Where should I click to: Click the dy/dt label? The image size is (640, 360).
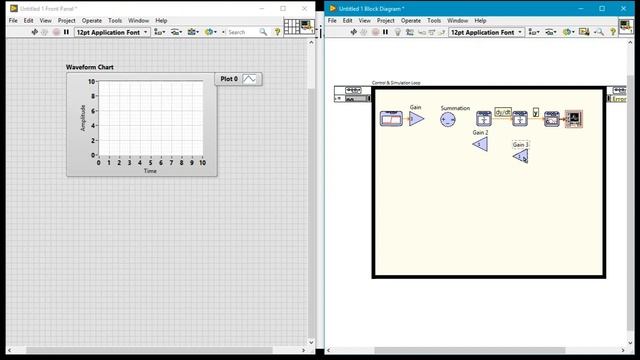point(503,112)
